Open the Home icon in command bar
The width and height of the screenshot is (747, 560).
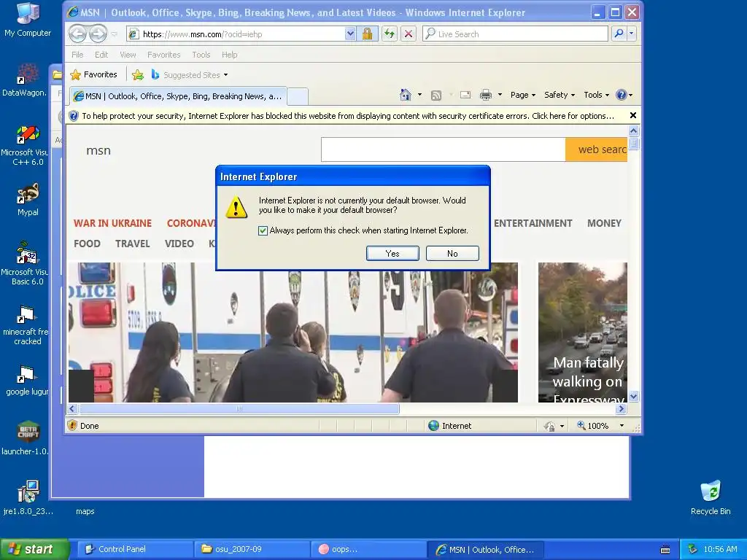[406, 95]
